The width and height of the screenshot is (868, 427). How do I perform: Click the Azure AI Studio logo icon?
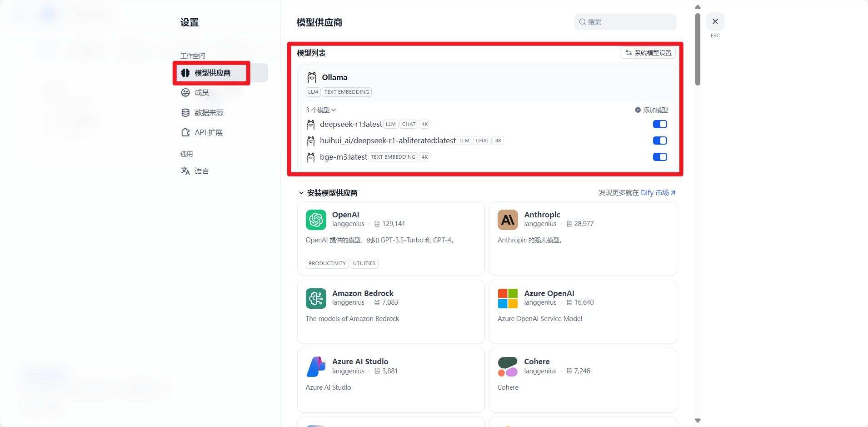point(316,367)
